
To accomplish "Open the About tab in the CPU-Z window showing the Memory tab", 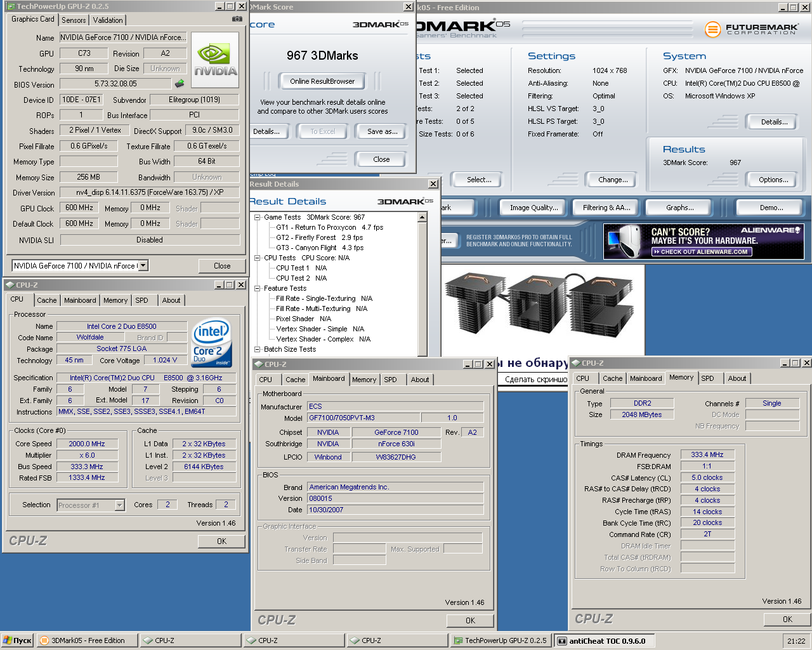I will tap(737, 378).
